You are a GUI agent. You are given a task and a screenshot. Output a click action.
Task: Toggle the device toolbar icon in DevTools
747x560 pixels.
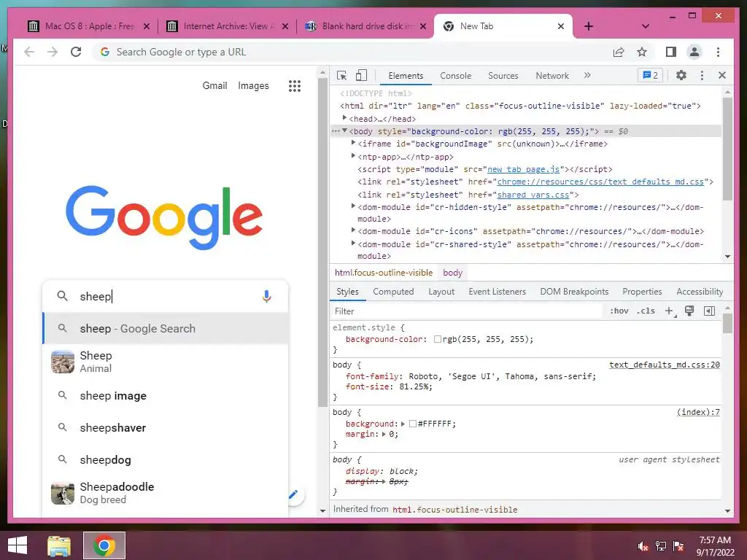click(362, 75)
